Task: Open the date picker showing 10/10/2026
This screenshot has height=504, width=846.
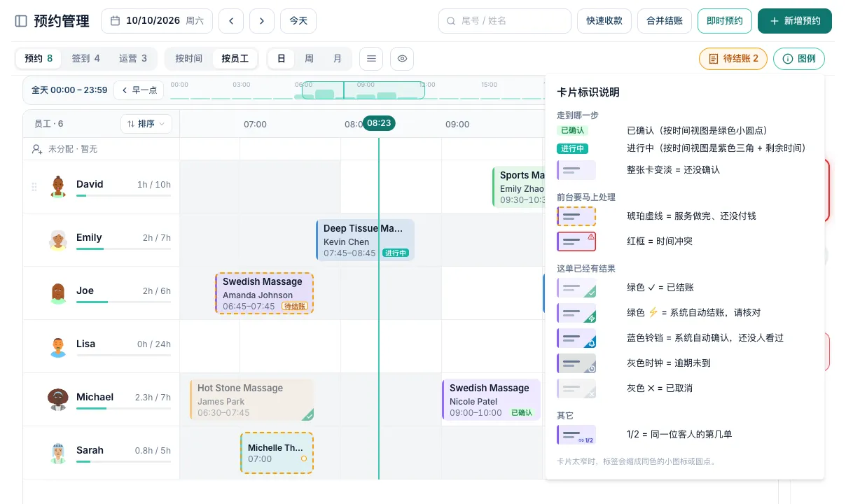Action: (157, 21)
